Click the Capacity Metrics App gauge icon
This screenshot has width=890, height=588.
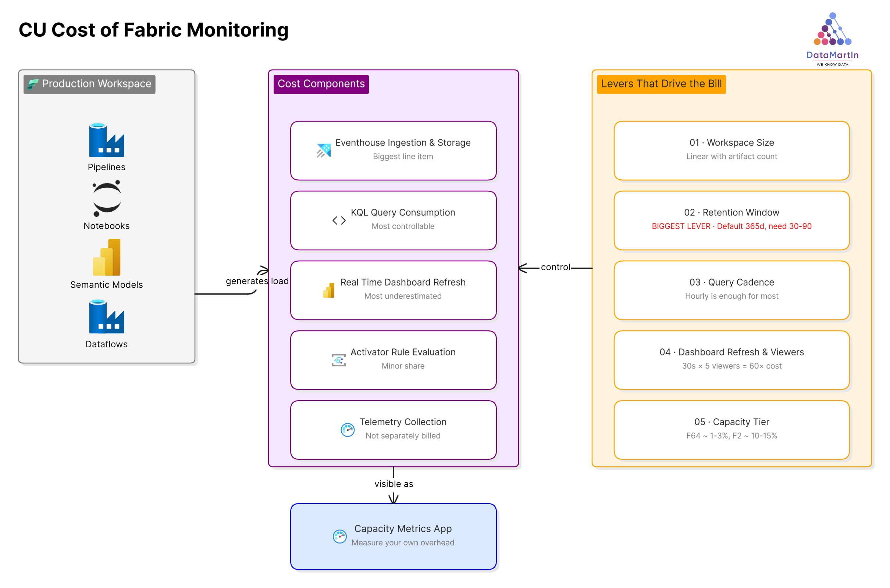click(x=340, y=537)
